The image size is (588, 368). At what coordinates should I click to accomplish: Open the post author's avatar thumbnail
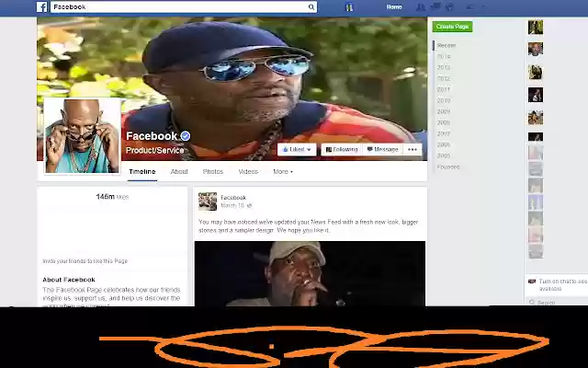click(x=208, y=201)
